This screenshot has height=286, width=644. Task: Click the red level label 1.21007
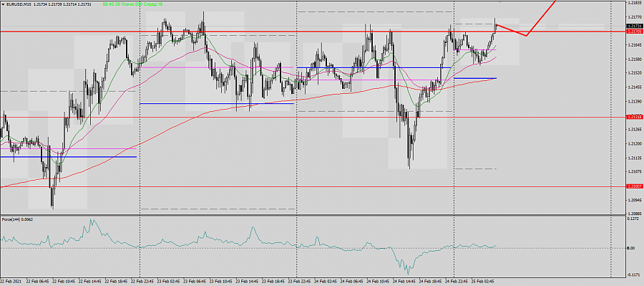click(635, 187)
